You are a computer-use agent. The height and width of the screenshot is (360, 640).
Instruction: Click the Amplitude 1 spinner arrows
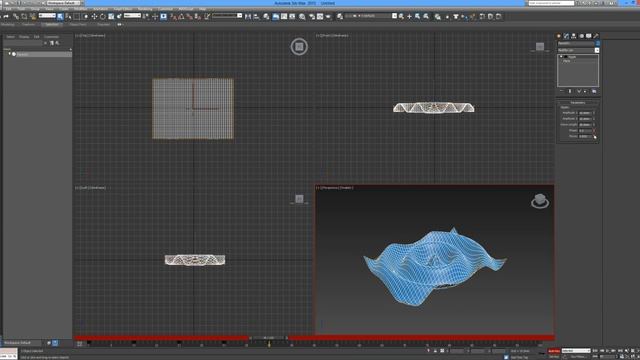coord(594,113)
